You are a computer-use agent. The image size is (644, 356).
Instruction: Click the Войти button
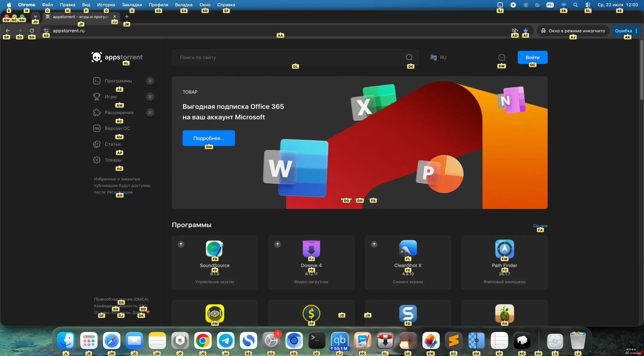533,57
